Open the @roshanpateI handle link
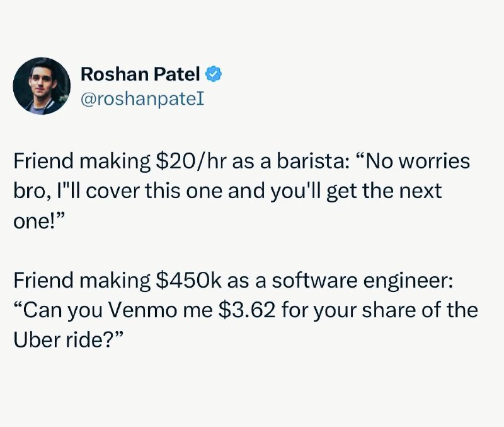This screenshot has width=504, height=427. pos(142,99)
